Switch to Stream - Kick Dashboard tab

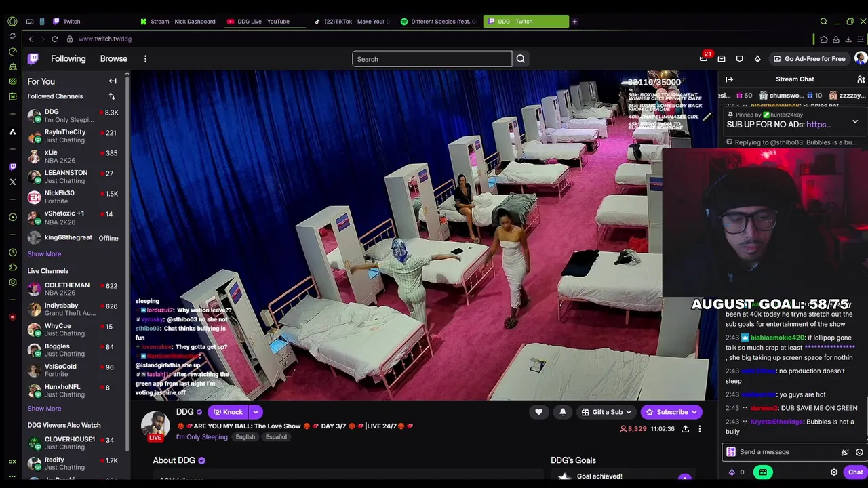coord(178,22)
